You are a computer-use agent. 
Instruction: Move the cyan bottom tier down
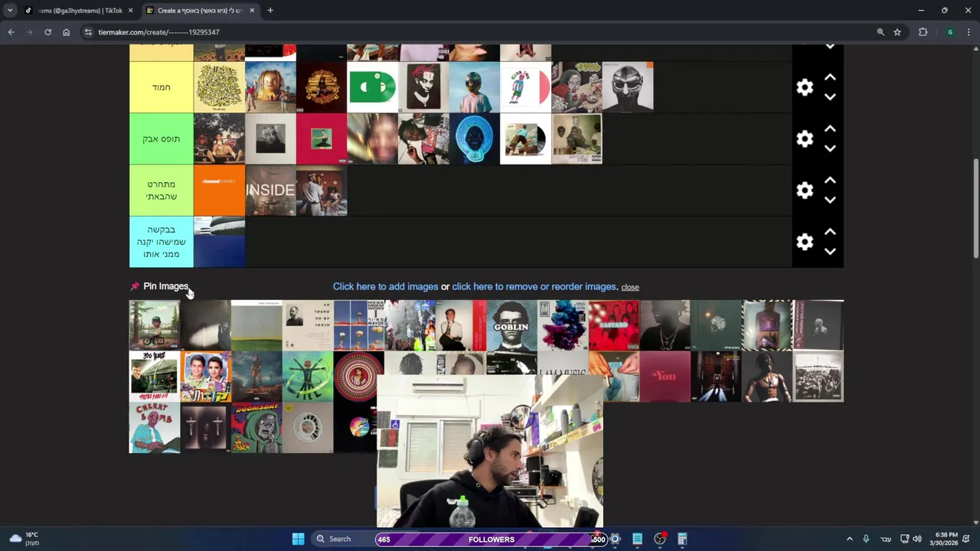830,252
